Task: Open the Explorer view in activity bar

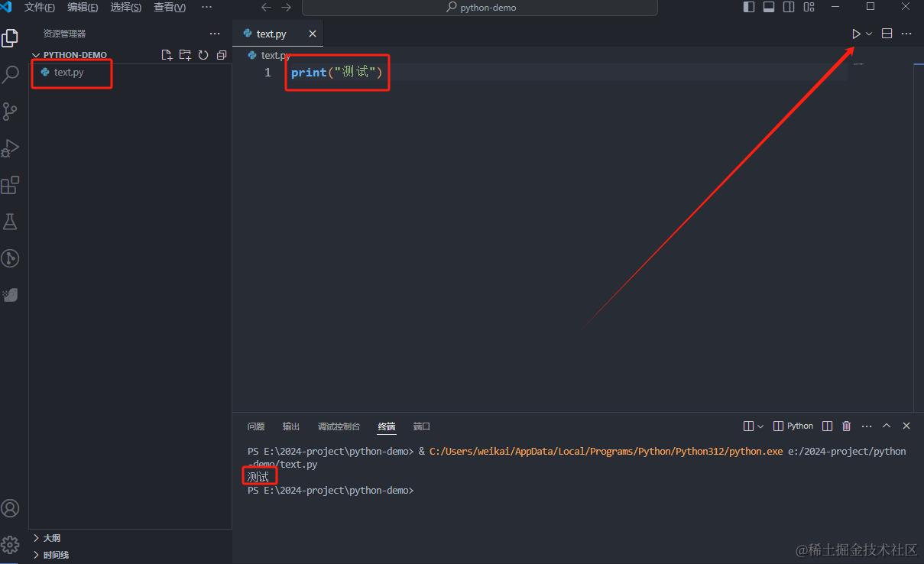Action: tap(10, 38)
